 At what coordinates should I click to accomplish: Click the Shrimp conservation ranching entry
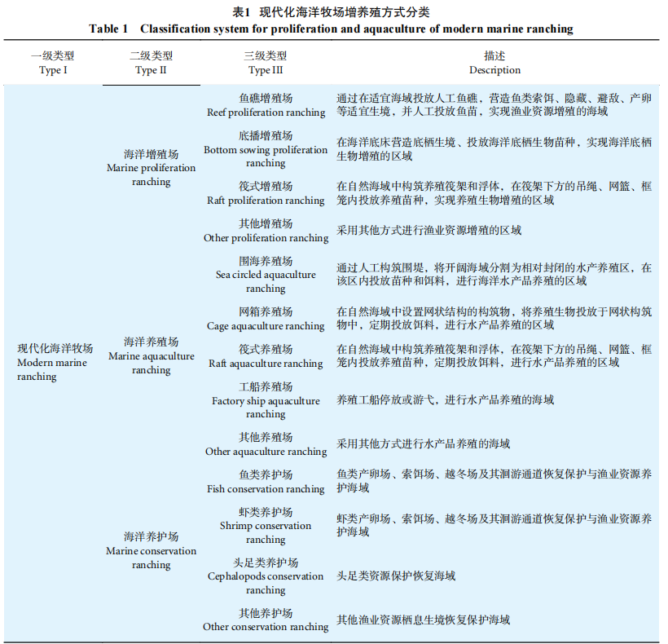coord(266,527)
